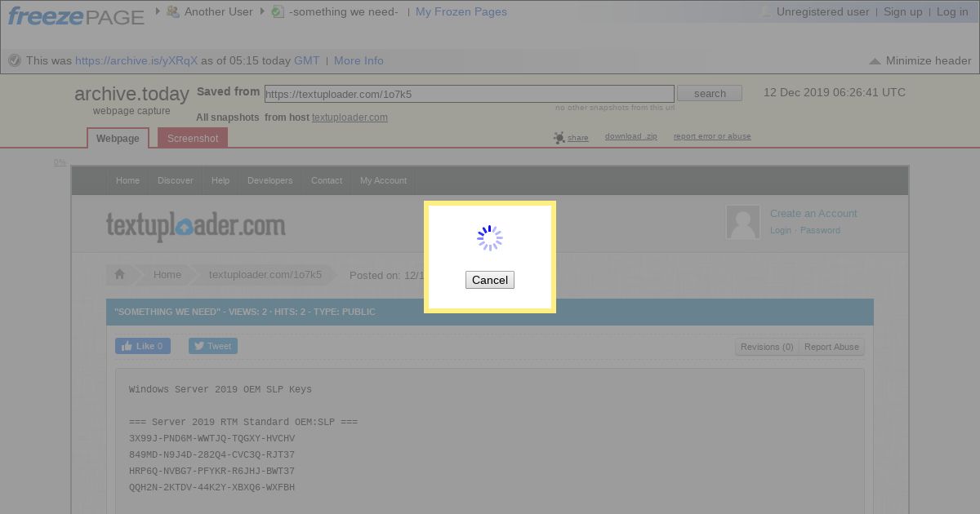
Task: Click the breadcrumb home icon
Action: (x=119, y=275)
